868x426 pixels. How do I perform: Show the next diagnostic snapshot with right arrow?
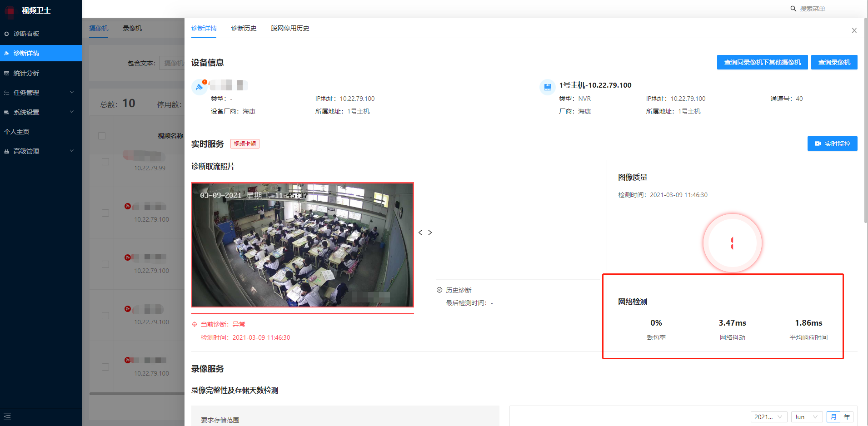pyautogui.click(x=430, y=233)
